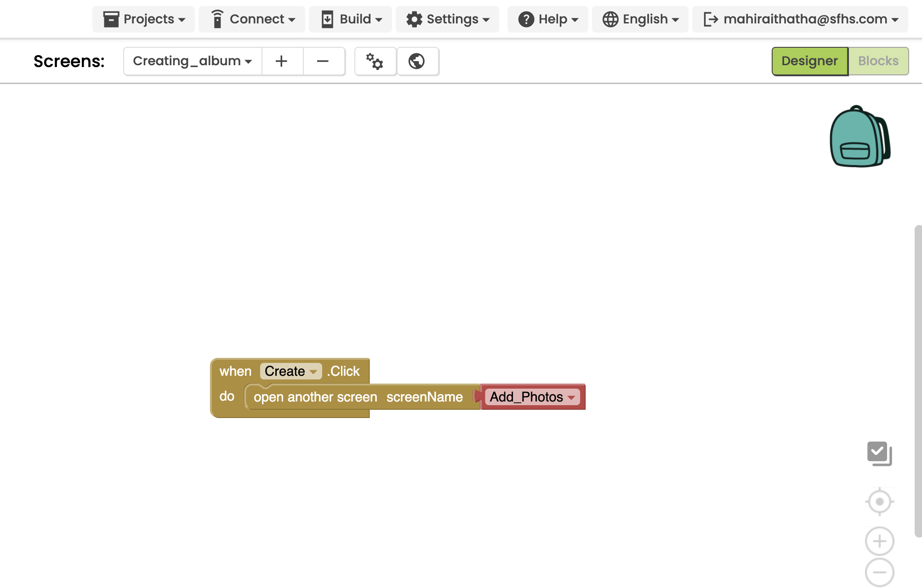Center workspace with the crosshair icon
The width and height of the screenshot is (922, 588).
[879, 502]
